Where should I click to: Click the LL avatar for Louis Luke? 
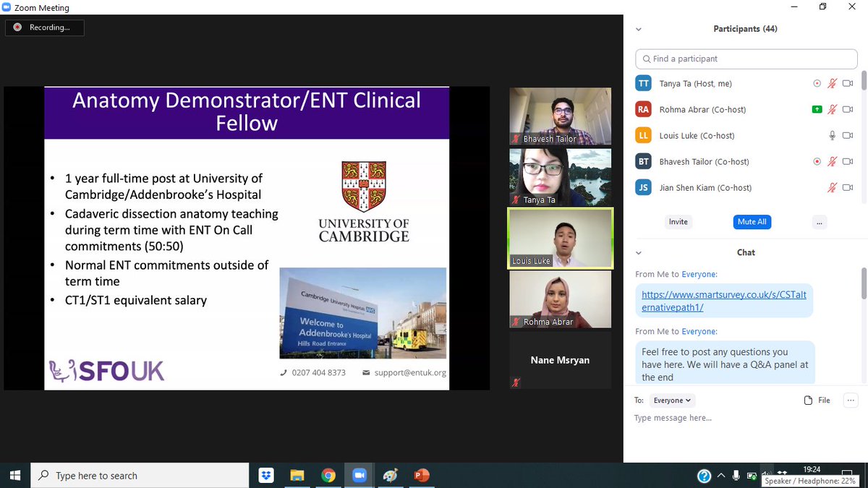pyautogui.click(x=643, y=136)
